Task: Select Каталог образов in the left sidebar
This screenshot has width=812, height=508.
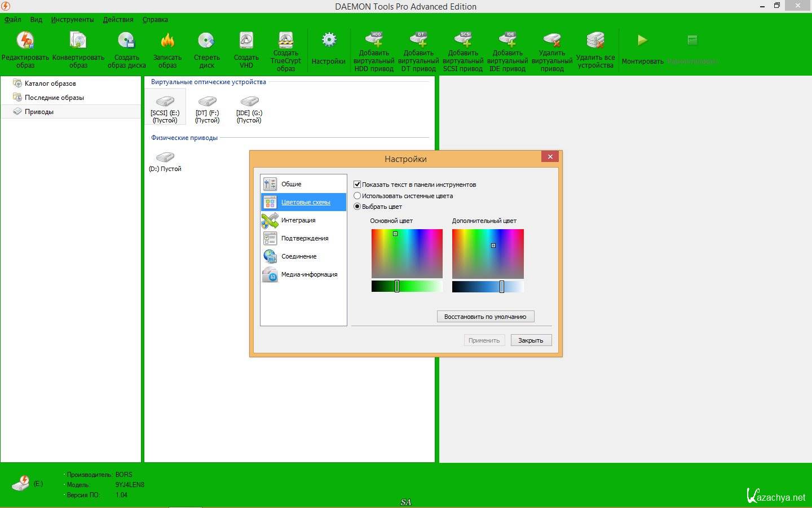Action: coord(50,84)
